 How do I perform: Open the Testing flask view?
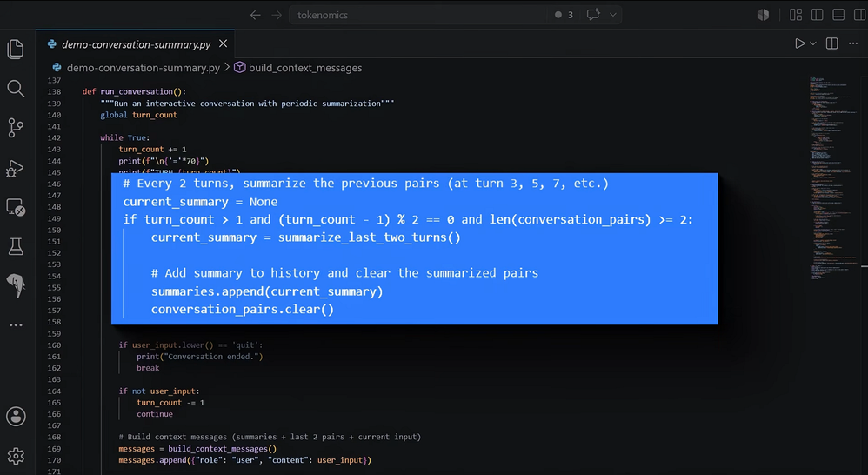16,246
